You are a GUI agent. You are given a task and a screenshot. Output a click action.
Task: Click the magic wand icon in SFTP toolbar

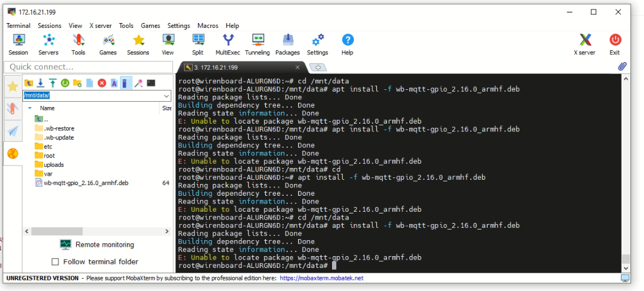139,83
